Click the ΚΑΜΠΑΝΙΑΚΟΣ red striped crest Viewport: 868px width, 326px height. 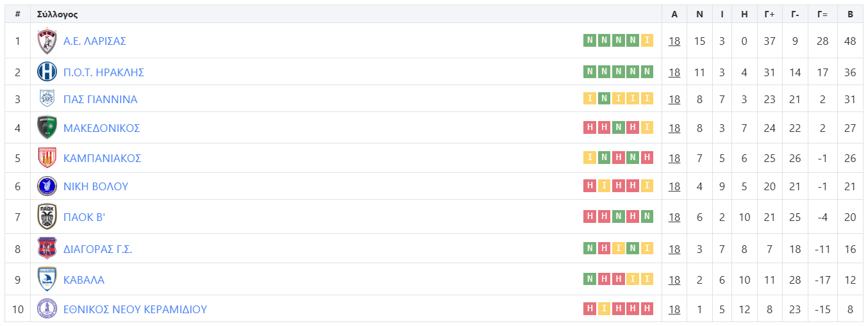pos(47,158)
